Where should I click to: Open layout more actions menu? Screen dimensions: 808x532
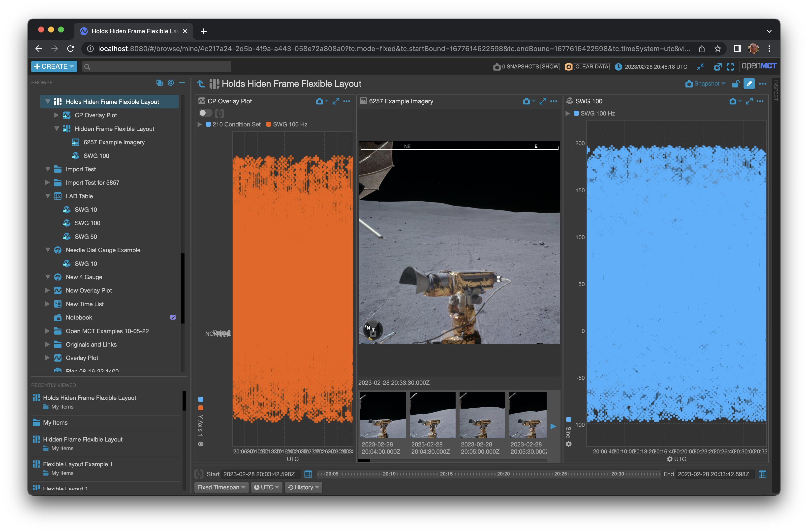(x=763, y=84)
